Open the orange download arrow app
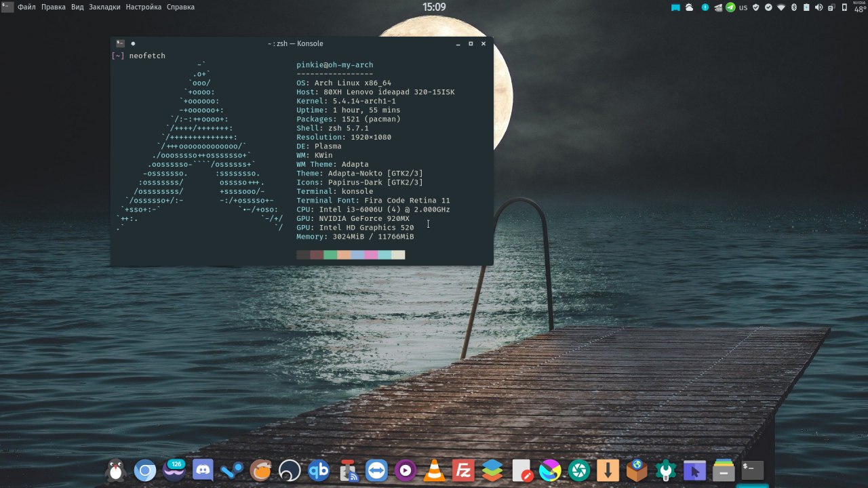Viewport: 868px width, 488px height. tap(608, 470)
